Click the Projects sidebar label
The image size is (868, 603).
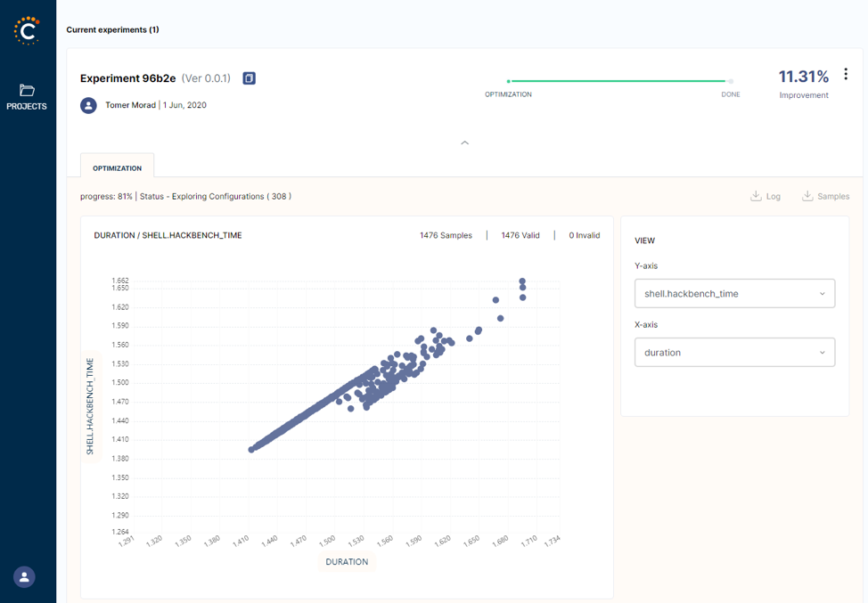[x=27, y=106]
